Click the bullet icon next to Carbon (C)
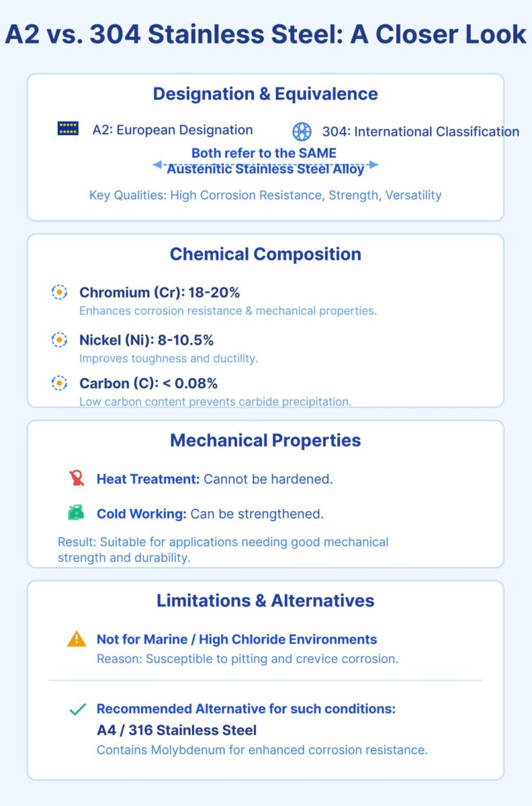The width and height of the screenshot is (532, 806). click(60, 383)
